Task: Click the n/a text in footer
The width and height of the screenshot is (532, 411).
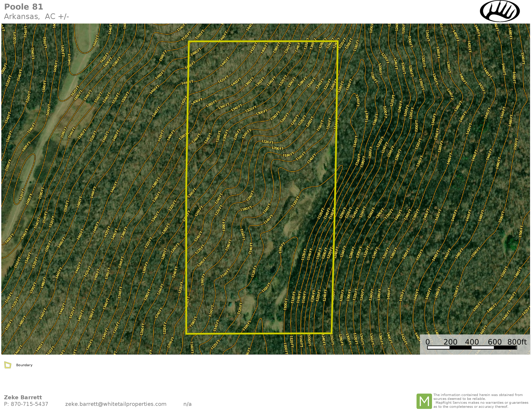Action: point(187,404)
